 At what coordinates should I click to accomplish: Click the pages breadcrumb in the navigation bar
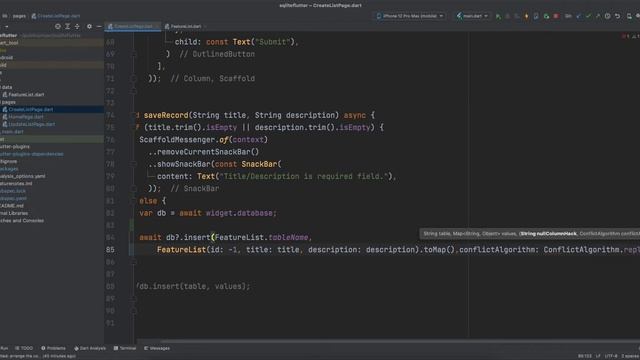click(x=19, y=16)
